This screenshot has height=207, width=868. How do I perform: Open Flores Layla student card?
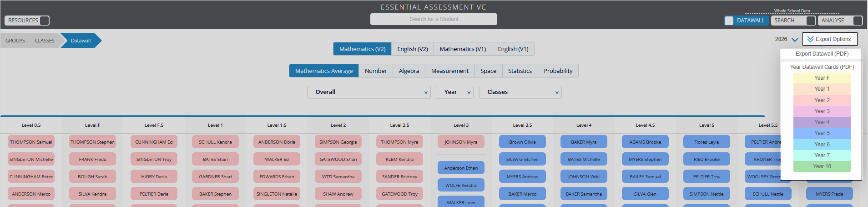[x=707, y=142]
